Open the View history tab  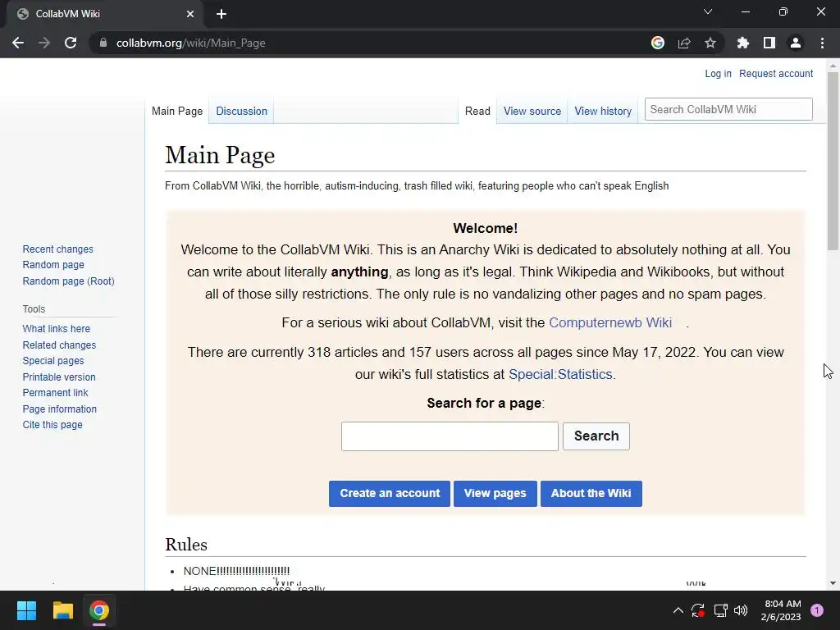pos(603,111)
